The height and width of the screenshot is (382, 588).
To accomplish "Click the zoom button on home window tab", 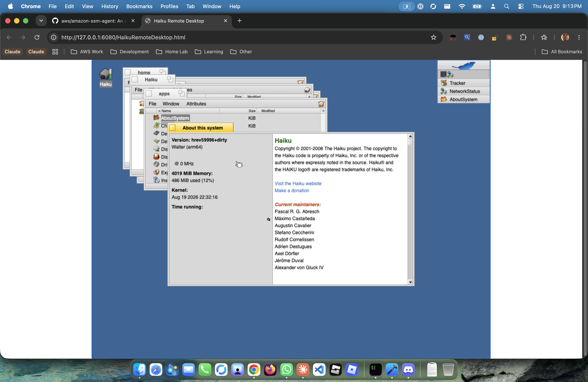I will pyautogui.click(x=163, y=72).
